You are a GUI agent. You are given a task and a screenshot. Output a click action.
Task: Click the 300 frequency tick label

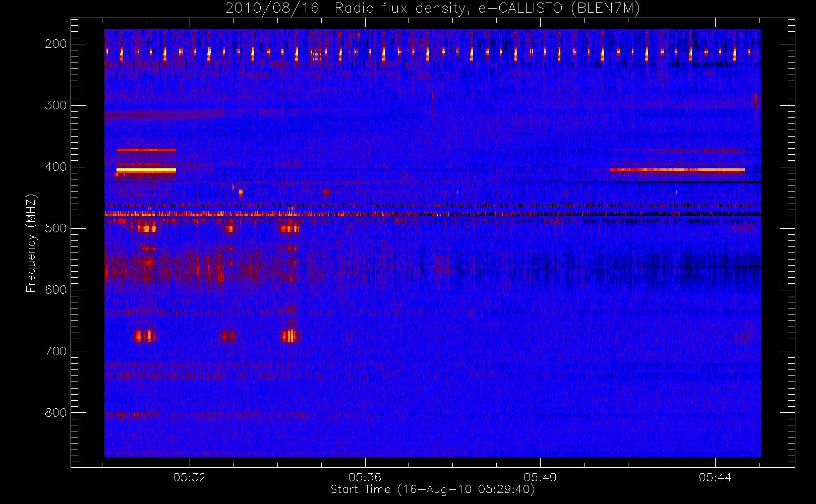(x=56, y=105)
